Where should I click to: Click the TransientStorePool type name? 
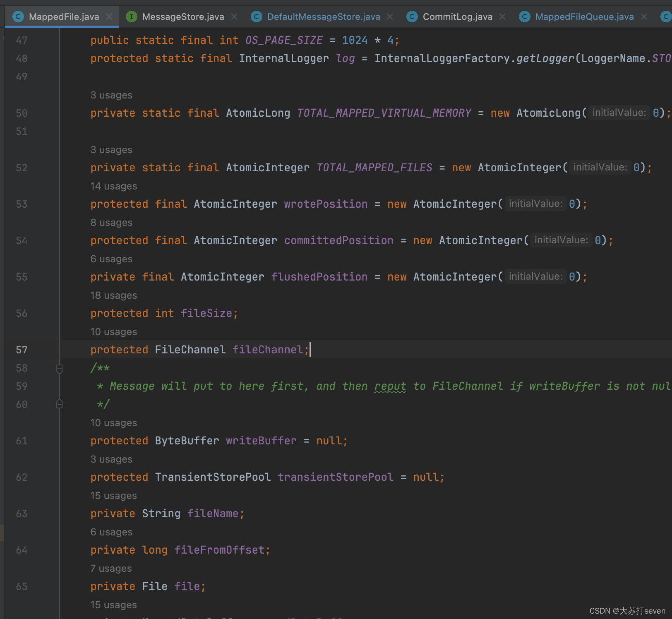[x=213, y=477]
